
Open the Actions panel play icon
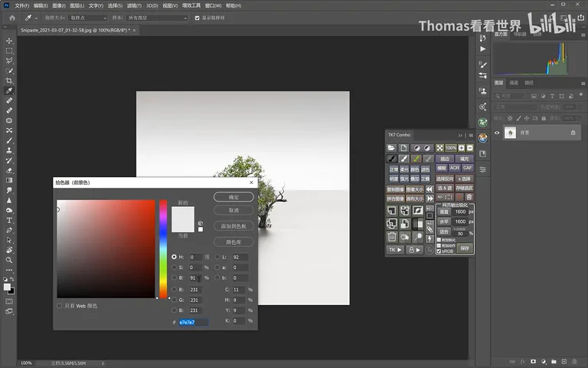482,49
